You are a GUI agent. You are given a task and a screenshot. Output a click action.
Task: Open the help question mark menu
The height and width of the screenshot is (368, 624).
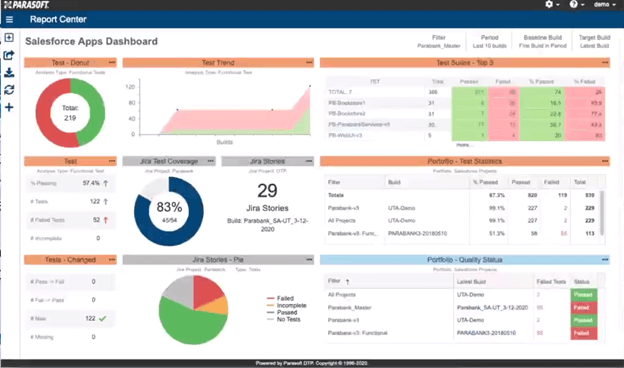577,4
